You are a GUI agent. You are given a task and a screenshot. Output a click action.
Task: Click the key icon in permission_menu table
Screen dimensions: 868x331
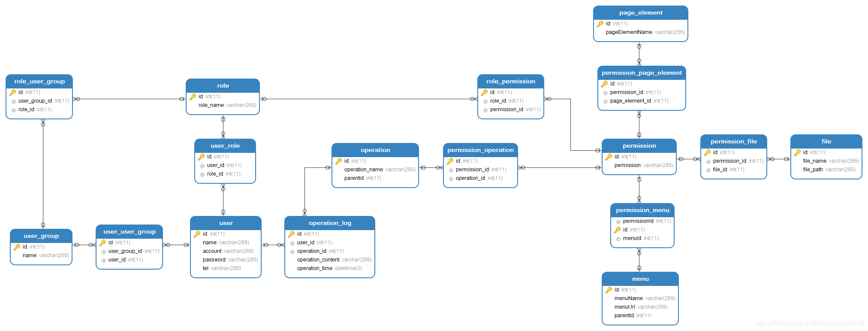[x=617, y=230]
